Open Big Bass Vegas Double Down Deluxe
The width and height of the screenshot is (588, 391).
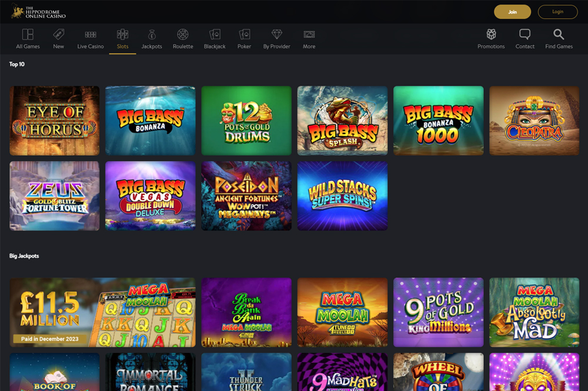click(151, 196)
